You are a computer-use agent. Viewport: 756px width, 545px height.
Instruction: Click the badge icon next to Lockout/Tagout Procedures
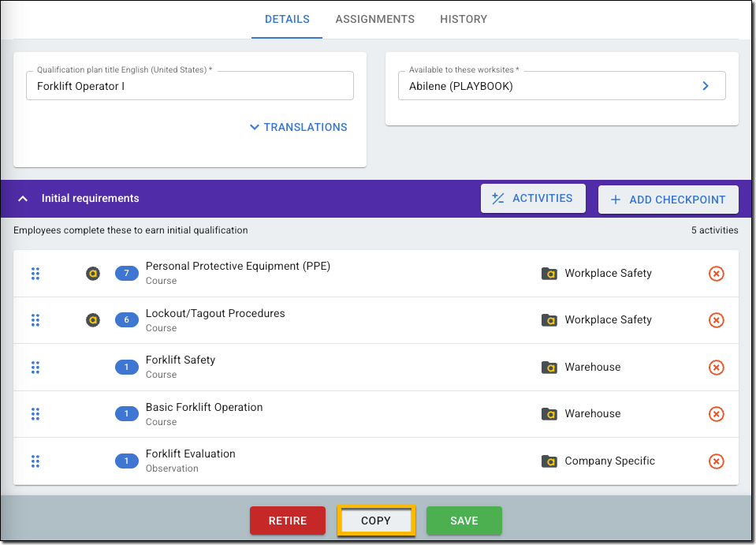click(x=93, y=320)
